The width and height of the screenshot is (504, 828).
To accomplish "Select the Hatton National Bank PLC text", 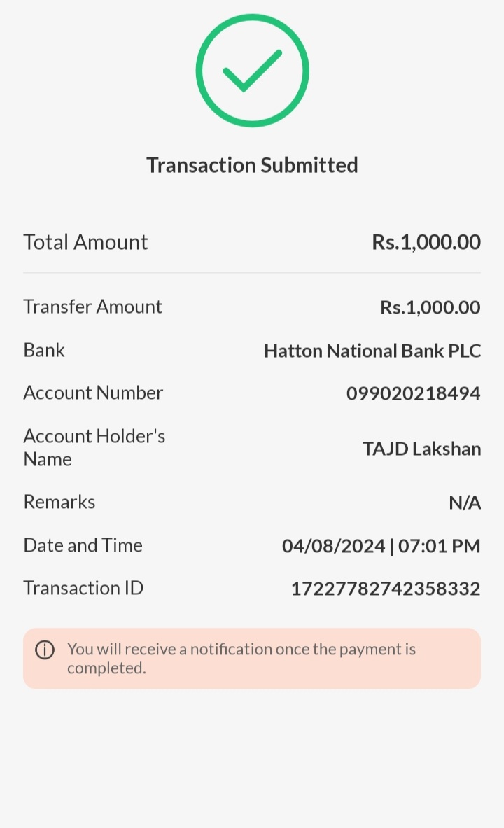I will tap(372, 351).
